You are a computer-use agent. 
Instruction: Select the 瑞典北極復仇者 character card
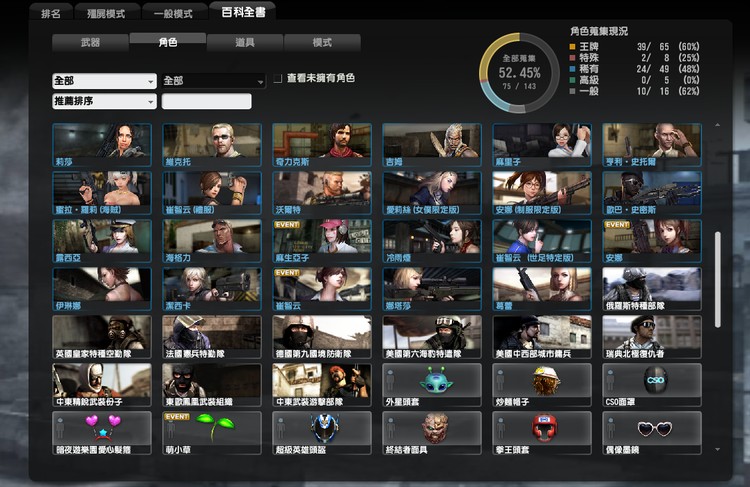652,337
